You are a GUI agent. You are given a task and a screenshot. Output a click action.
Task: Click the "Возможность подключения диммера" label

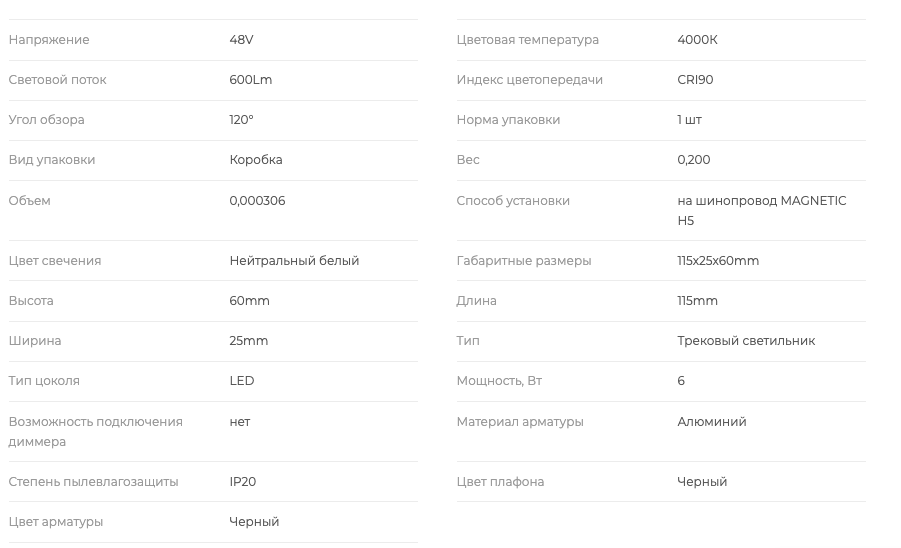tap(95, 431)
